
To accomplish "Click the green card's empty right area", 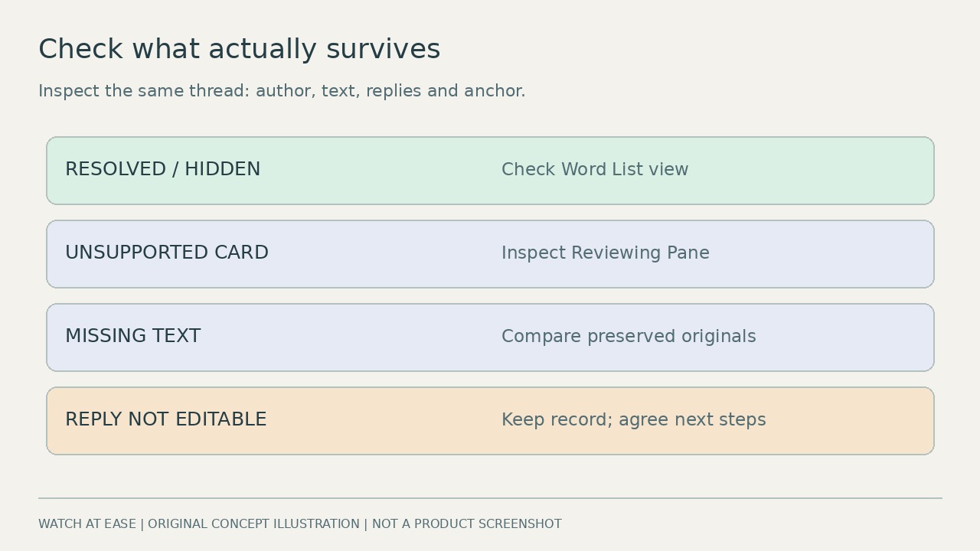I will click(812, 171).
